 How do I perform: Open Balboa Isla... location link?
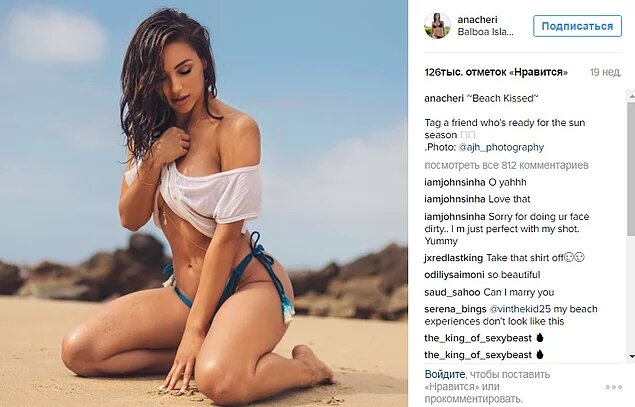pyautogui.click(x=486, y=32)
